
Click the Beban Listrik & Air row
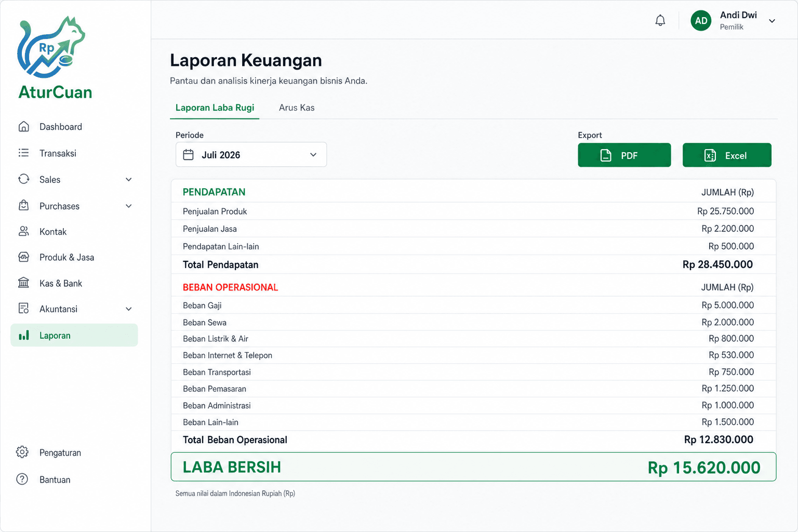coord(473,339)
